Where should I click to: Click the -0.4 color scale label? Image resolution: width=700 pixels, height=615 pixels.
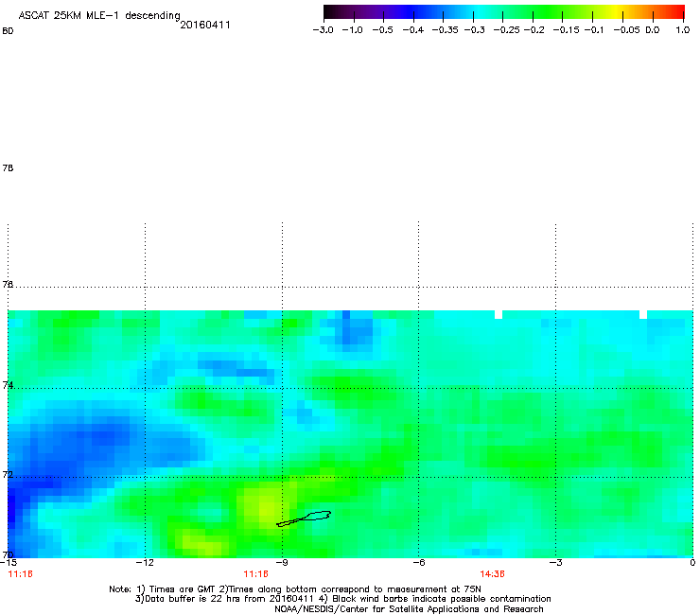413,30
